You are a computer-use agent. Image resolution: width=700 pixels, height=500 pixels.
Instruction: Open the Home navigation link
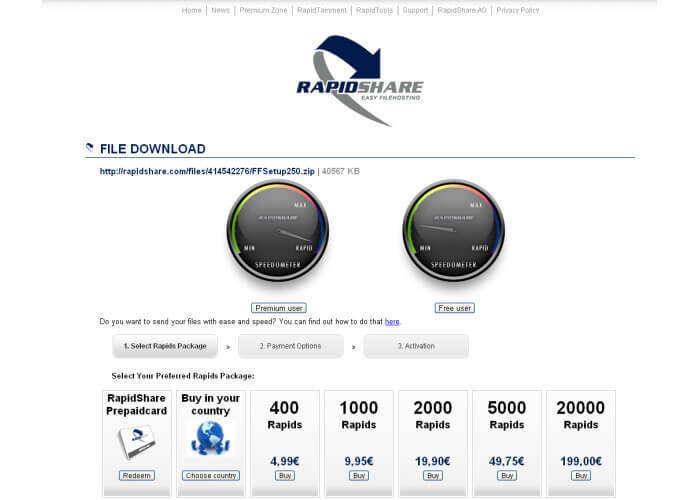(192, 10)
